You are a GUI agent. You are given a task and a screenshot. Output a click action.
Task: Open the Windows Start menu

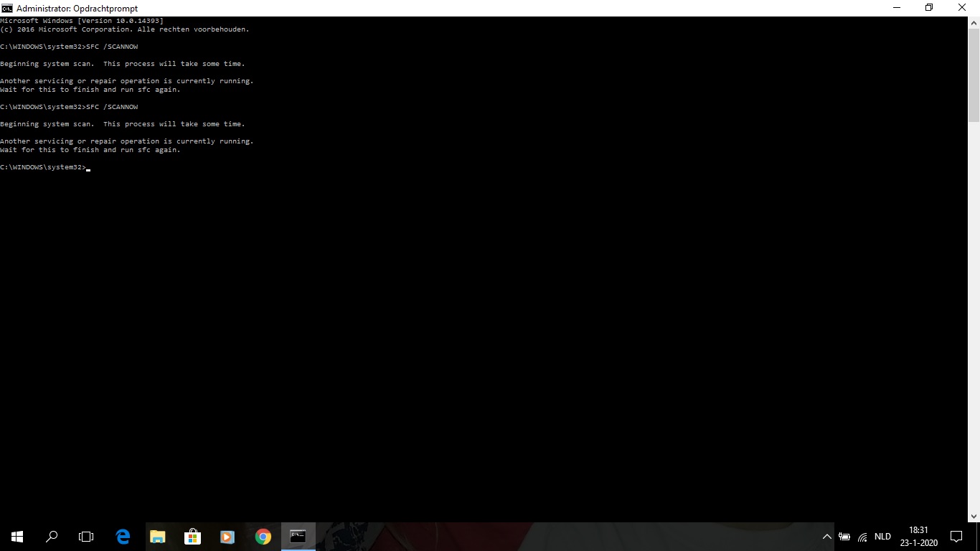pyautogui.click(x=17, y=536)
